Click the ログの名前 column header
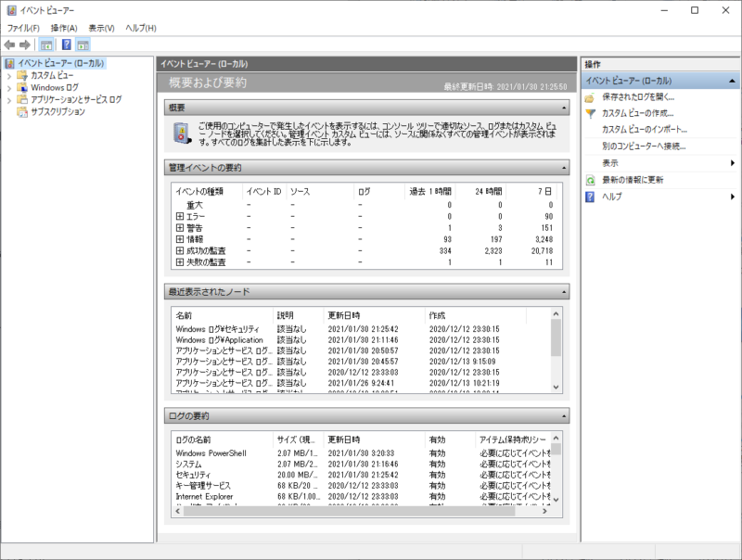This screenshot has width=742, height=560. click(x=222, y=439)
